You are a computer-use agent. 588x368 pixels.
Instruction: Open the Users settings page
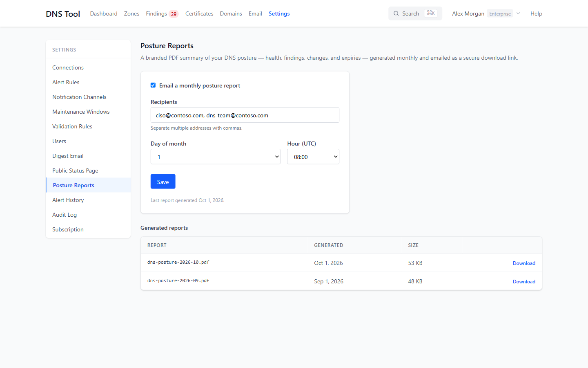pos(88,141)
